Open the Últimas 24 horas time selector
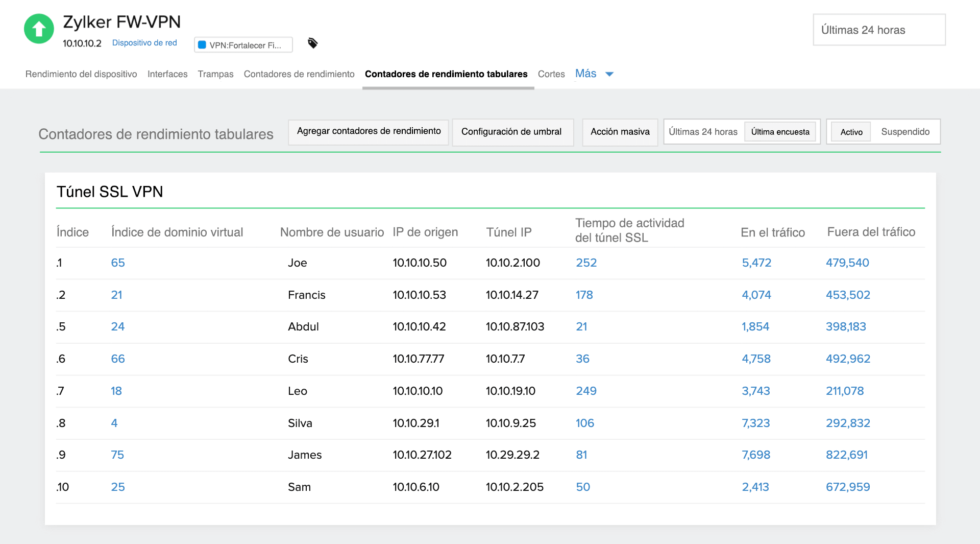The image size is (980, 544). pyautogui.click(x=879, y=30)
